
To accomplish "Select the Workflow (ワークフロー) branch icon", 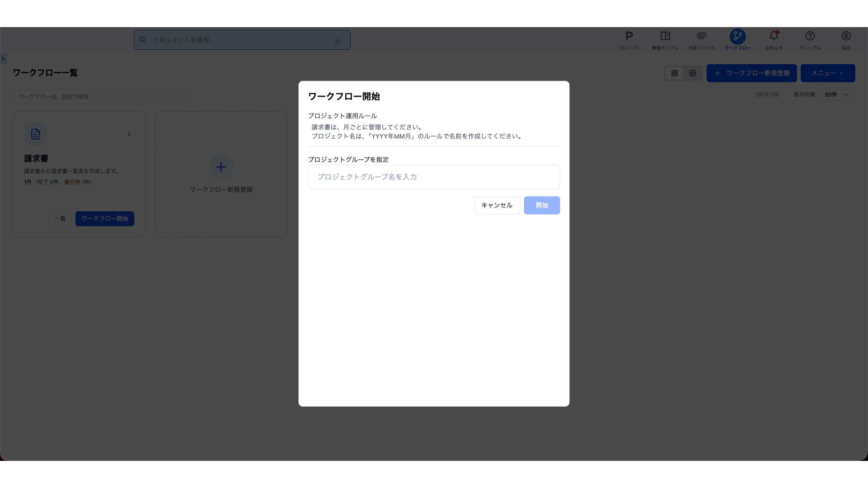I will (x=737, y=37).
